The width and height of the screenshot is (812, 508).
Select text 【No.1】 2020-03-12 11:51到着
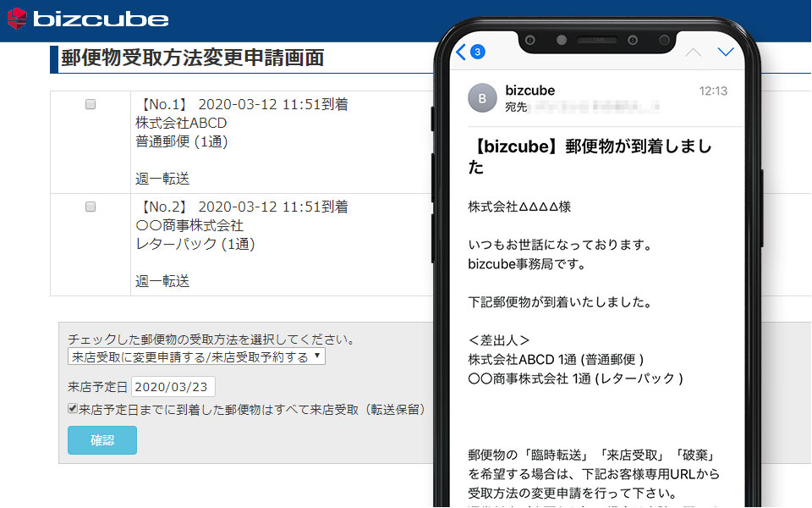[x=242, y=105]
